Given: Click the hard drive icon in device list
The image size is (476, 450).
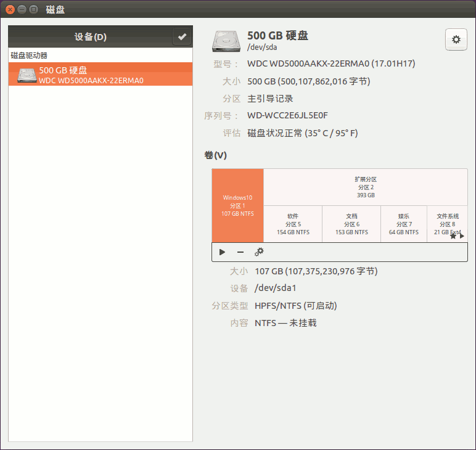Looking at the screenshot, I should [27, 75].
